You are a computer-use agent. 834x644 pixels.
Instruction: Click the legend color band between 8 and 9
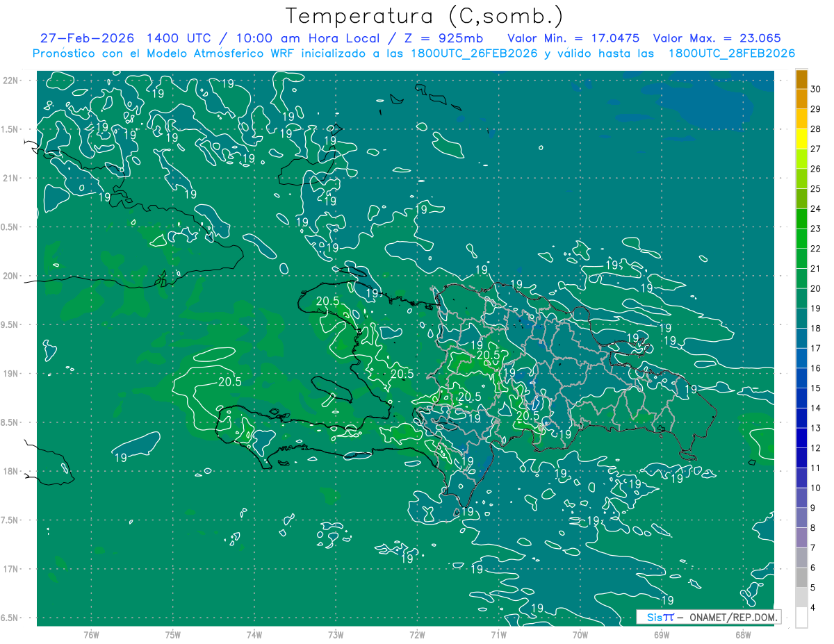801,518
